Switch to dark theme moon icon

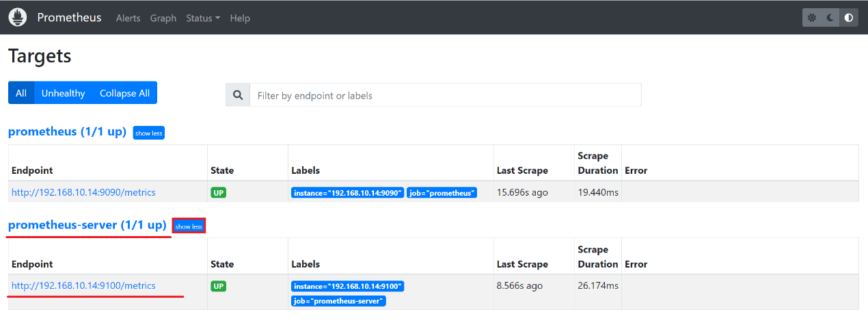point(830,18)
